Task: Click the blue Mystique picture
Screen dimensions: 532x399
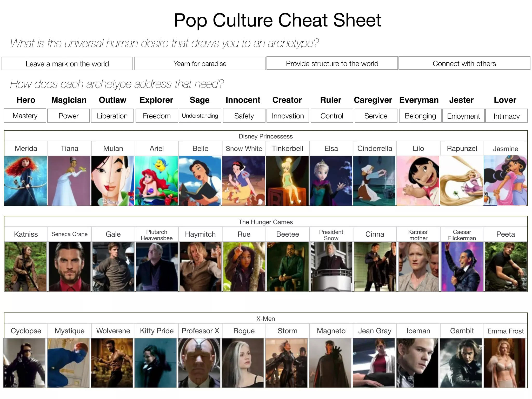Action: [68, 363]
